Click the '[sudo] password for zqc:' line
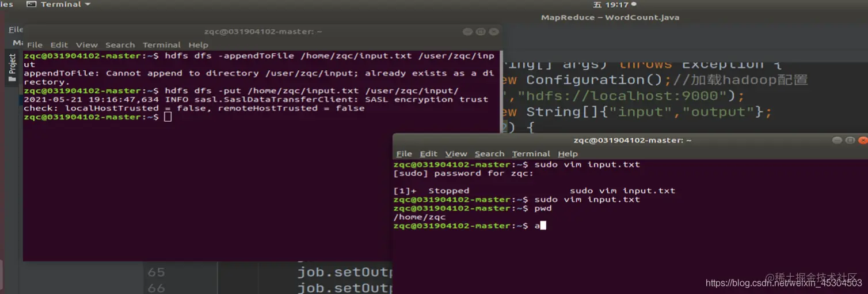Image resolution: width=868 pixels, height=294 pixels. coord(463,173)
